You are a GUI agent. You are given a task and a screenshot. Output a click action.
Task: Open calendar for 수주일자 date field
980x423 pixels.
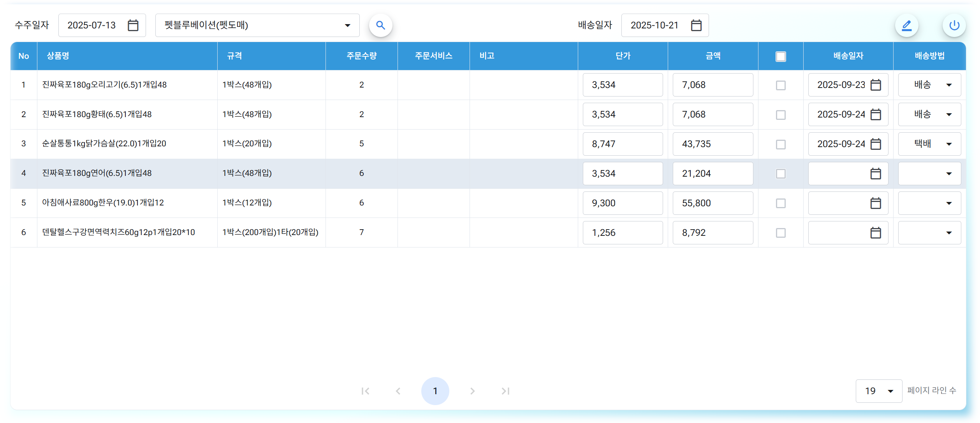point(133,25)
